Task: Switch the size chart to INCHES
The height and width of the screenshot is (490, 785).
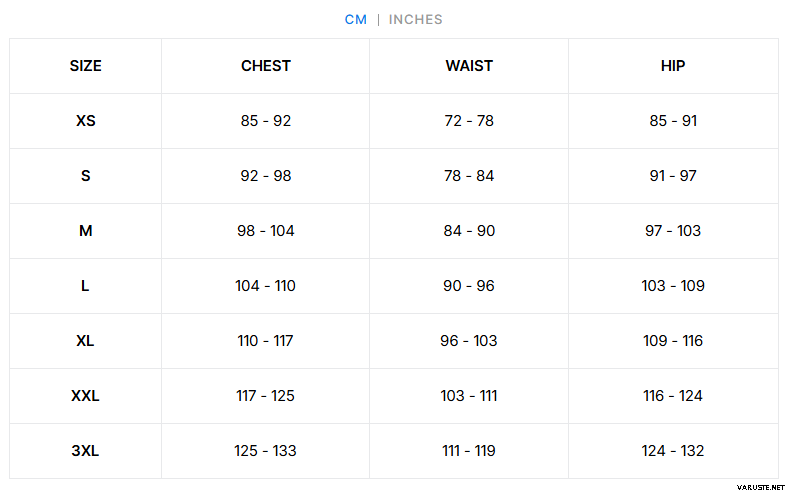Action: pyautogui.click(x=415, y=19)
